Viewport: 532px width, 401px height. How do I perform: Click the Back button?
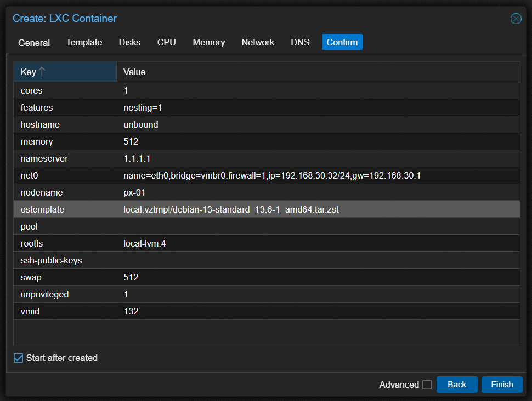(457, 385)
